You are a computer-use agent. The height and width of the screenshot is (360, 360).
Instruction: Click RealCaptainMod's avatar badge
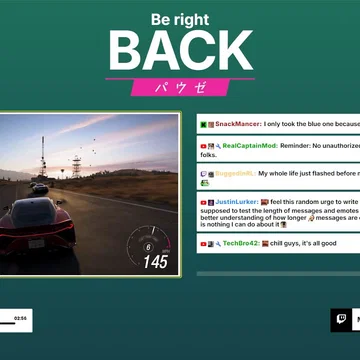[211, 146]
